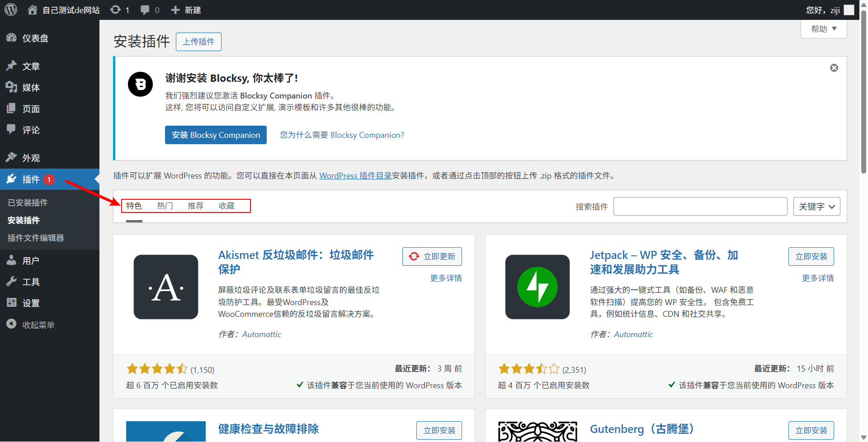Click the 您好, ziji greeting text
The image size is (868, 442).
click(x=823, y=10)
